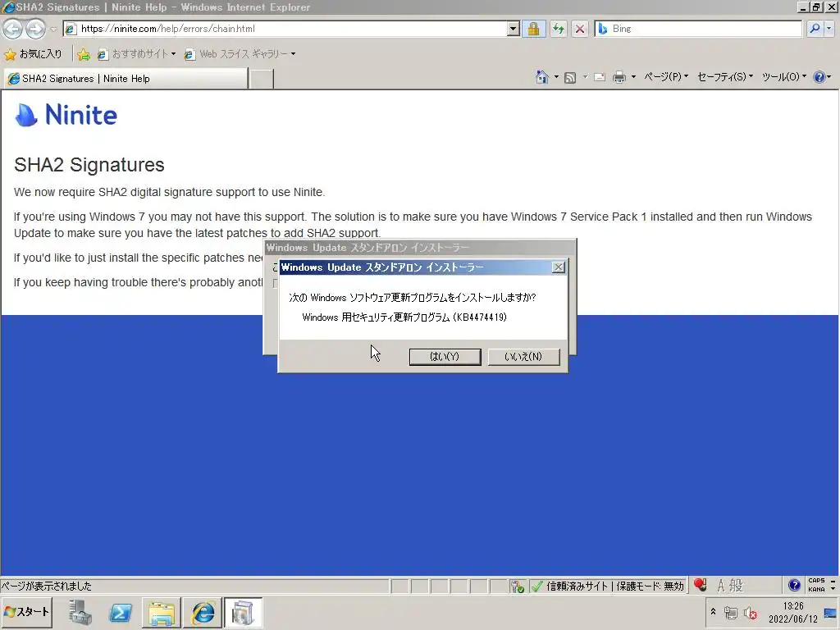Click いいえ(N) to decline the update
Screen dimensions: 840x630
[523, 356]
